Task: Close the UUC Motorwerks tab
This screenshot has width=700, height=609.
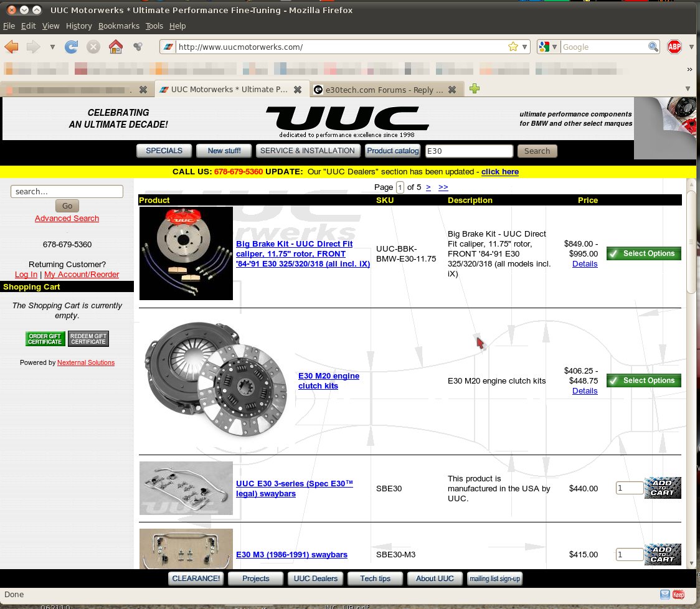Action: pyautogui.click(x=297, y=90)
